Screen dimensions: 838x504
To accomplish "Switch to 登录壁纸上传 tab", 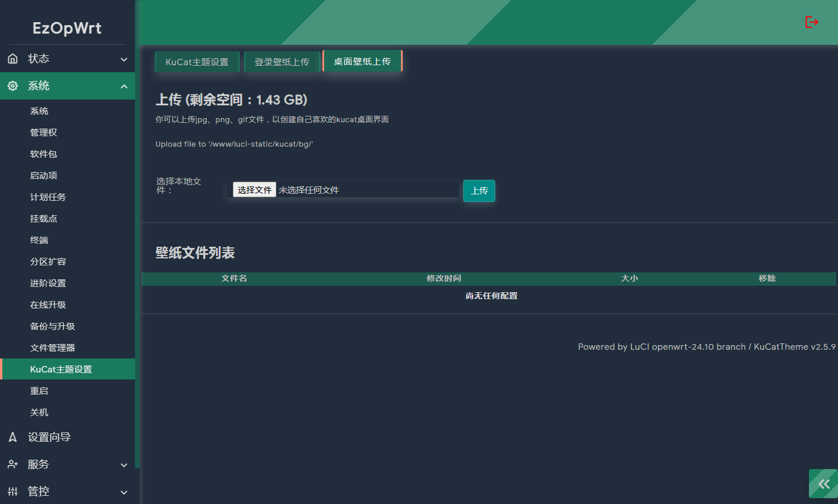I will [x=282, y=62].
